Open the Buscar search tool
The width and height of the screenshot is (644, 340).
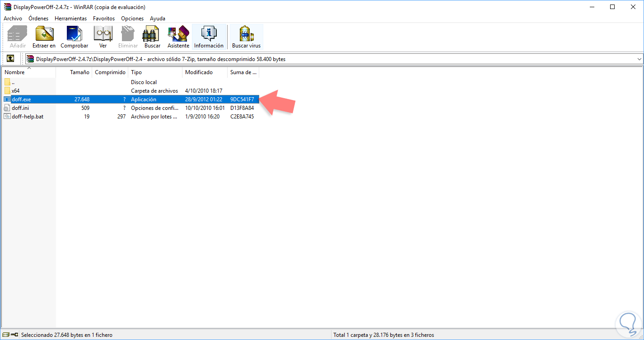[153, 37]
